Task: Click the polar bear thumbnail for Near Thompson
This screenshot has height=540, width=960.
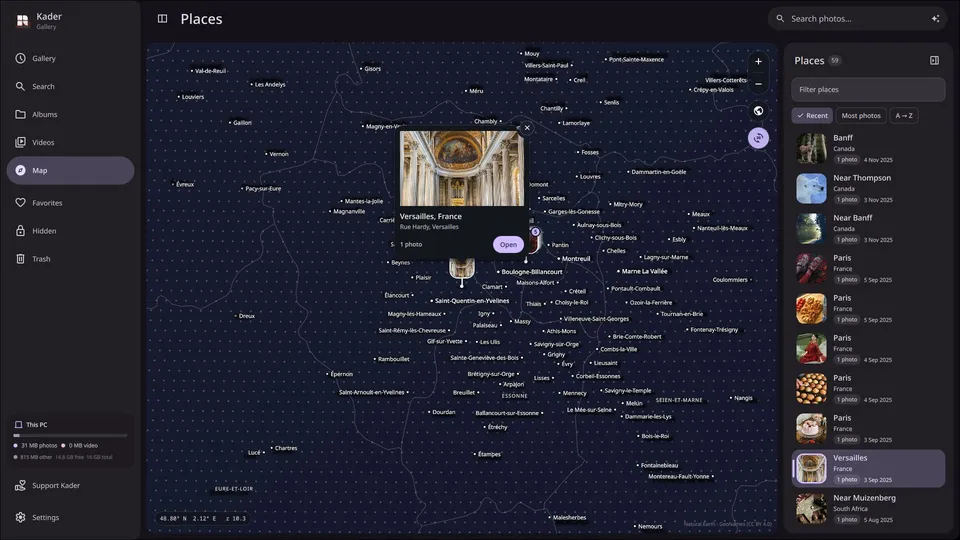Action: (811, 188)
